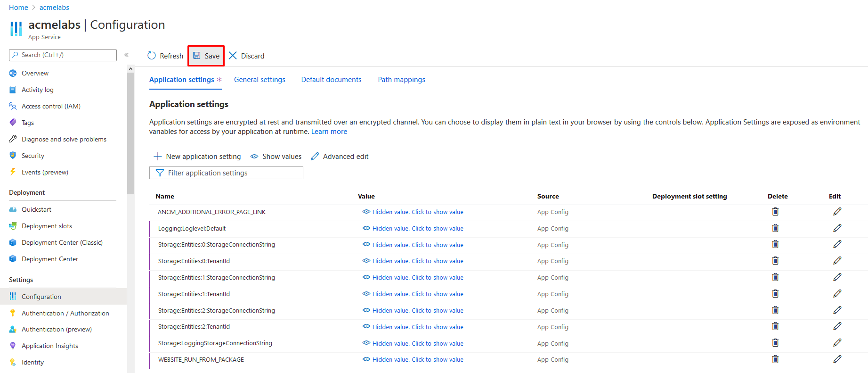Edit the ANCM_ADDITIONAL_ERROR_PAGE_LINK setting
This screenshot has width=868, height=373.
pos(837,212)
